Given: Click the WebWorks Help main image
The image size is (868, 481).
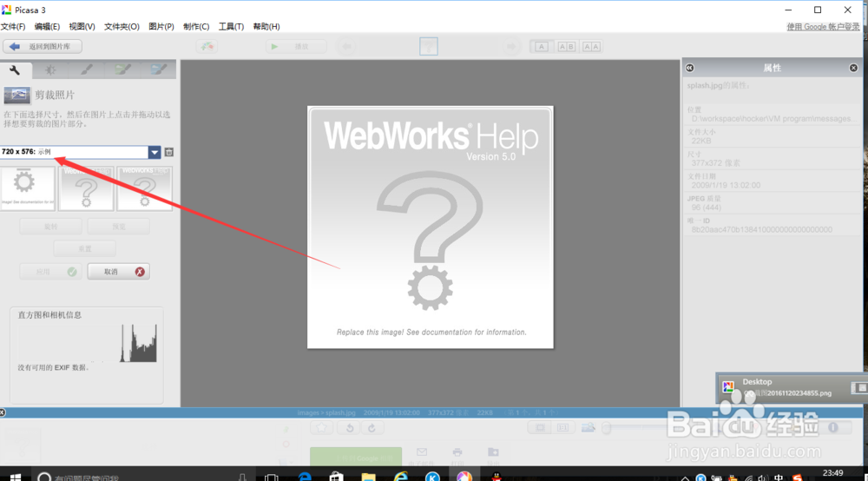Looking at the screenshot, I should pos(431,227).
